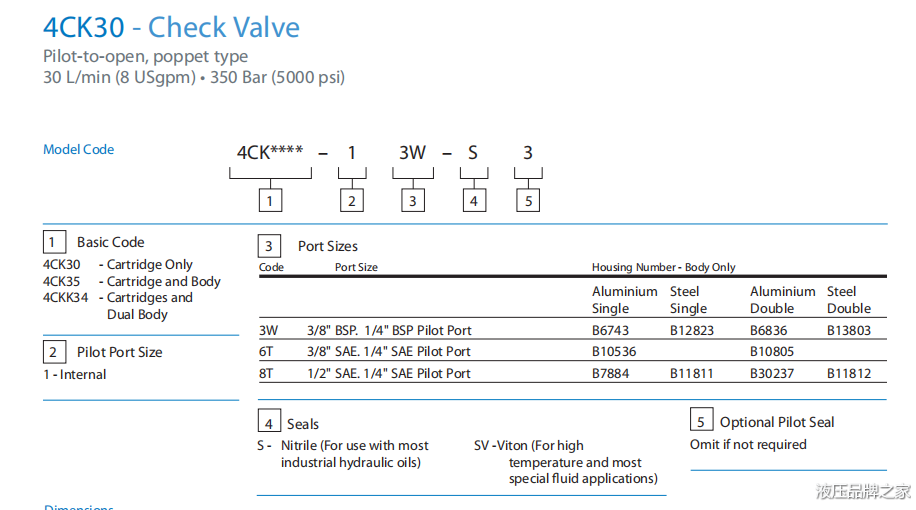Click housing number B12823

click(x=692, y=331)
